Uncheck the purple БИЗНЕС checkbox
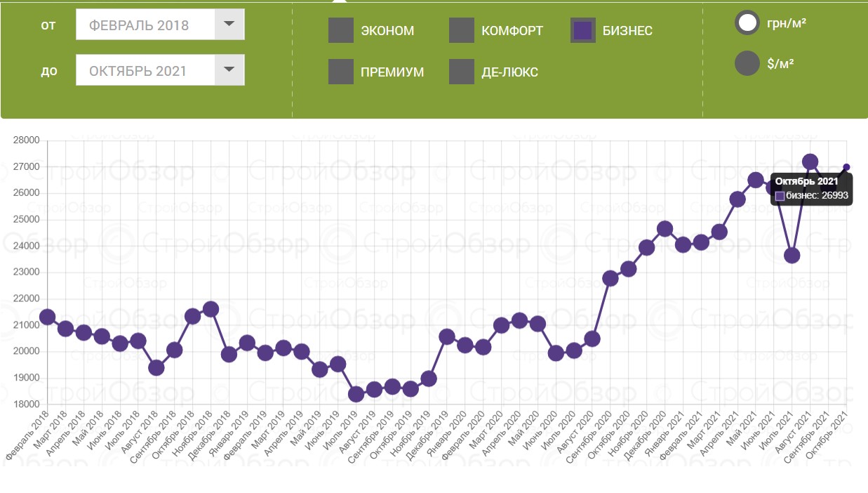The width and height of the screenshot is (868, 493). pyautogui.click(x=583, y=31)
